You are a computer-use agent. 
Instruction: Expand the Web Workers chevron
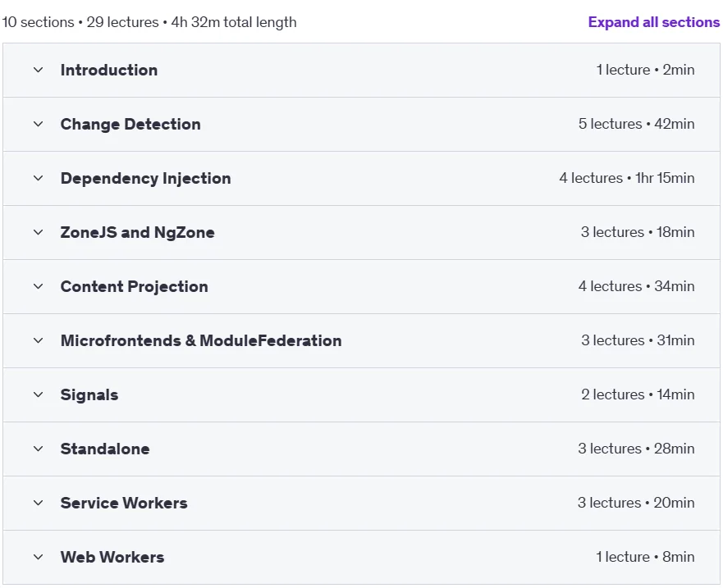pyautogui.click(x=39, y=557)
